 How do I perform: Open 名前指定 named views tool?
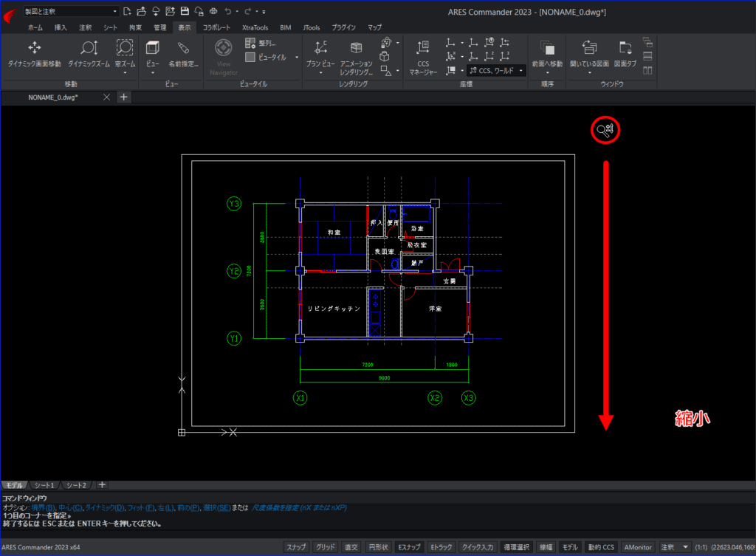[183, 53]
